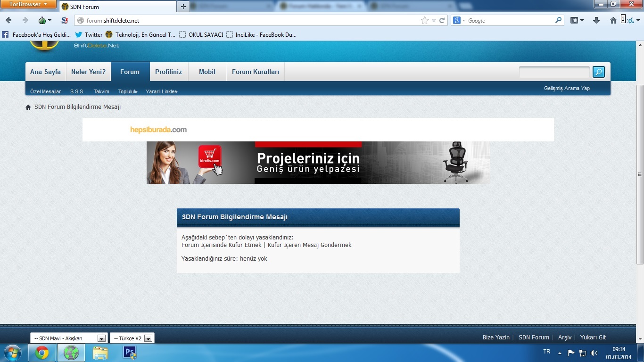Reload the page with the refresh icon

pyautogui.click(x=442, y=20)
